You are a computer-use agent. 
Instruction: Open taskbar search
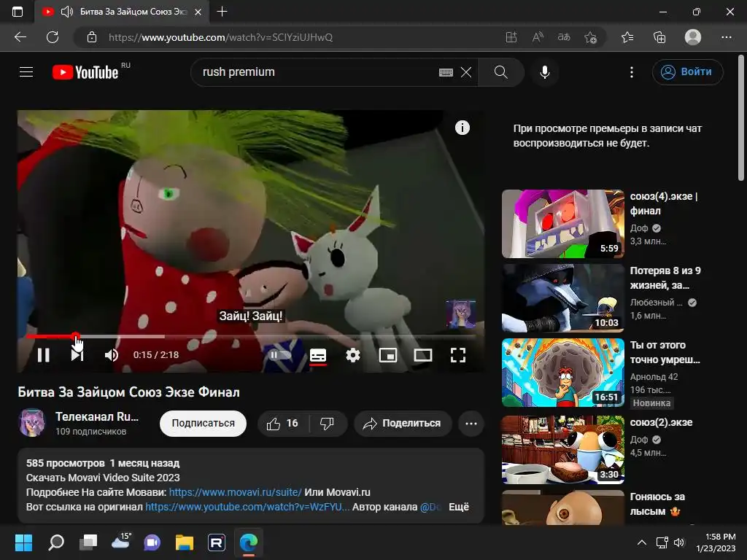tap(56, 542)
